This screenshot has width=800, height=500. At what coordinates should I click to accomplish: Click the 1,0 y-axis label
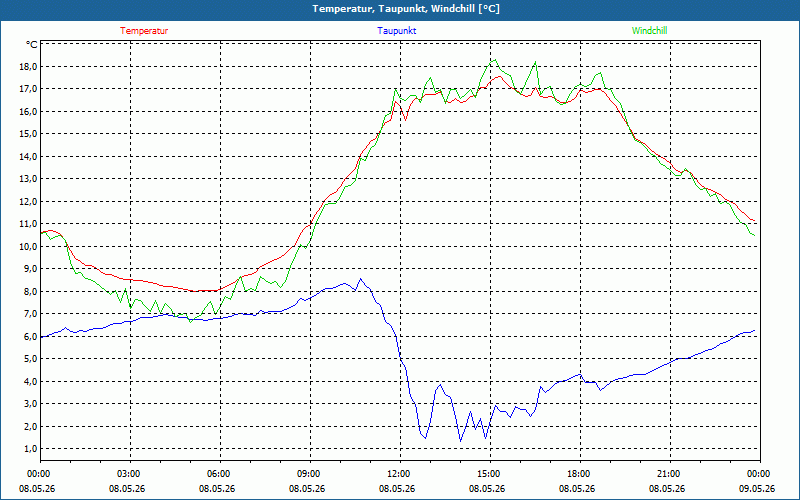[x=31, y=449]
